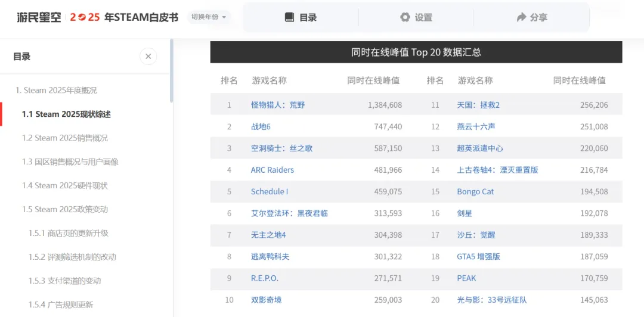
Task: Open the 沙丘：觉醒 game link
Action: pos(476,235)
